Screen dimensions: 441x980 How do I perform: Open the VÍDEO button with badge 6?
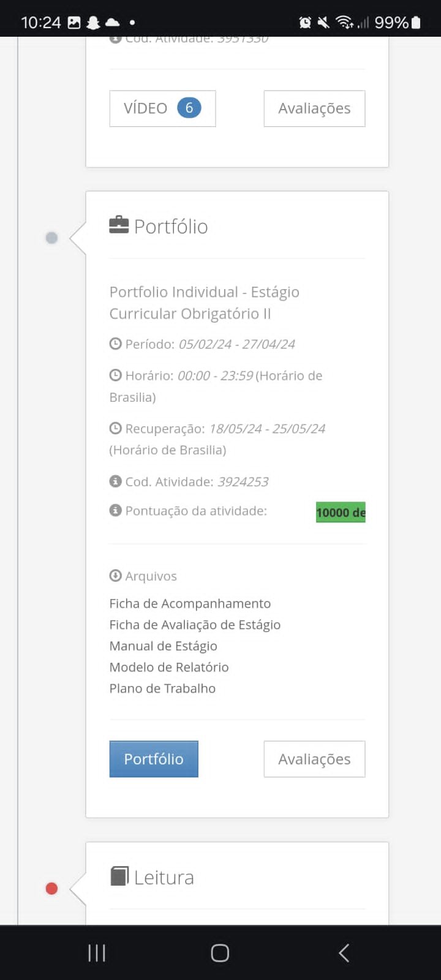[162, 108]
